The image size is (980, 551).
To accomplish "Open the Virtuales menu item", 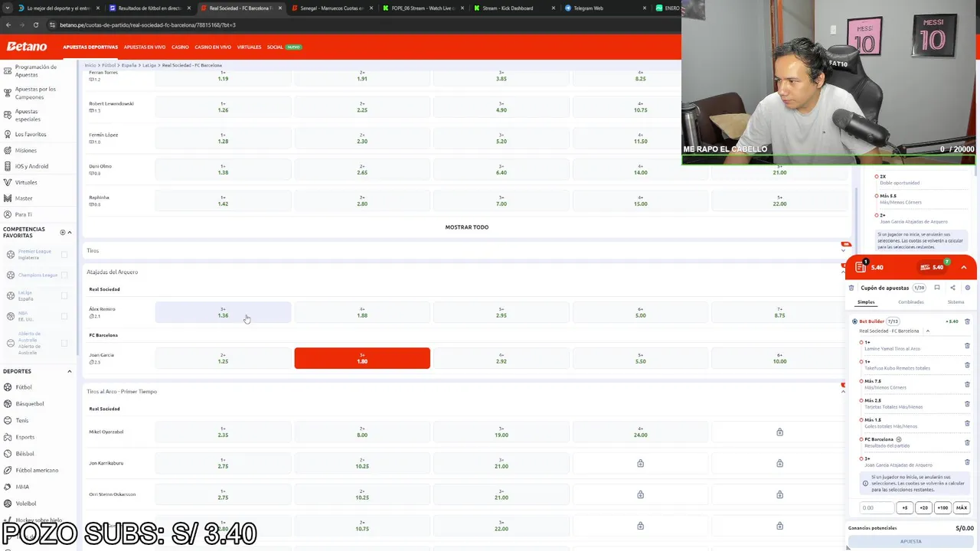I will 249,47.
